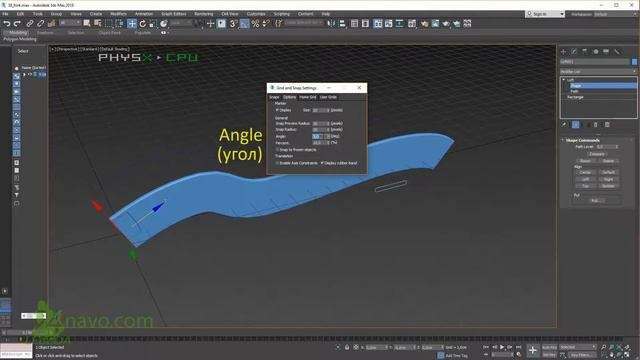Open the key filter Selected dropdown
The width and height of the screenshot is (640, 360).
tap(578, 347)
